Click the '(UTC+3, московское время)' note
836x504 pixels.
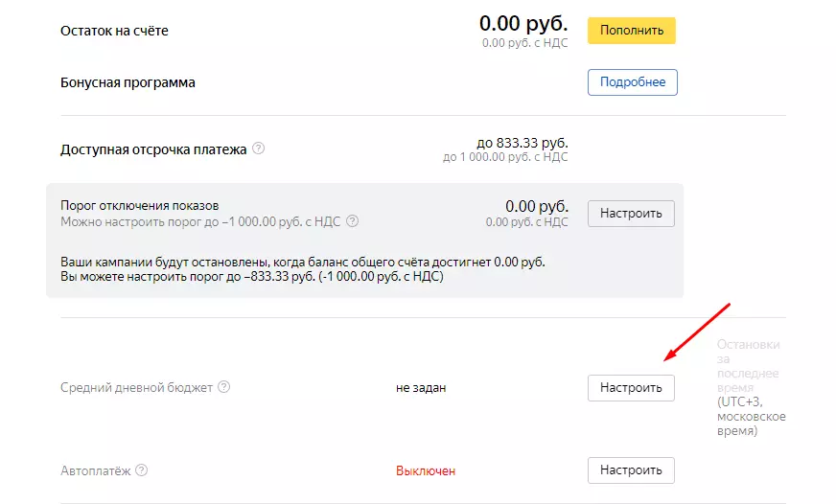(x=751, y=416)
